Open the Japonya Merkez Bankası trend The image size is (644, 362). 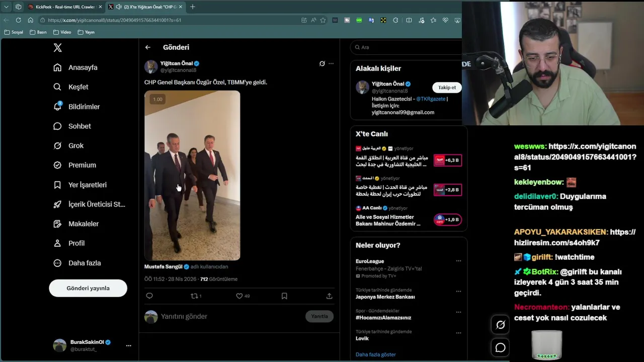pyautogui.click(x=385, y=297)
